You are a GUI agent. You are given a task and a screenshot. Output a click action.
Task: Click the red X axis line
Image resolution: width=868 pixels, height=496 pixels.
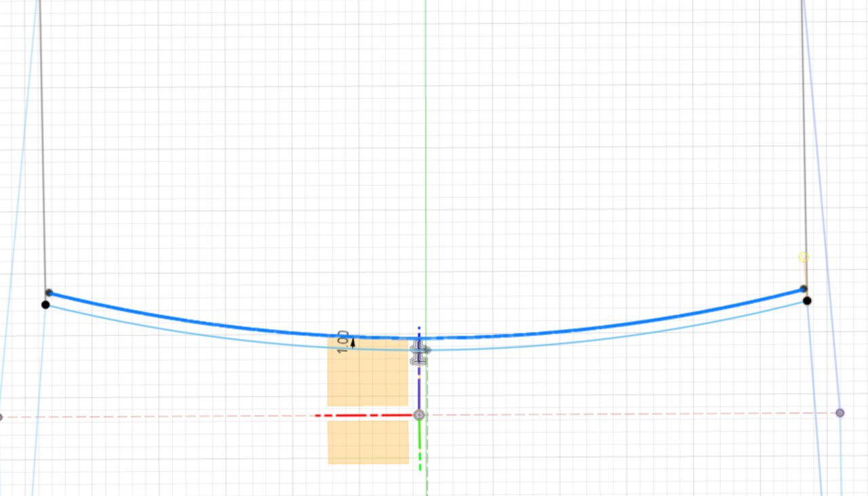(365, 415)
